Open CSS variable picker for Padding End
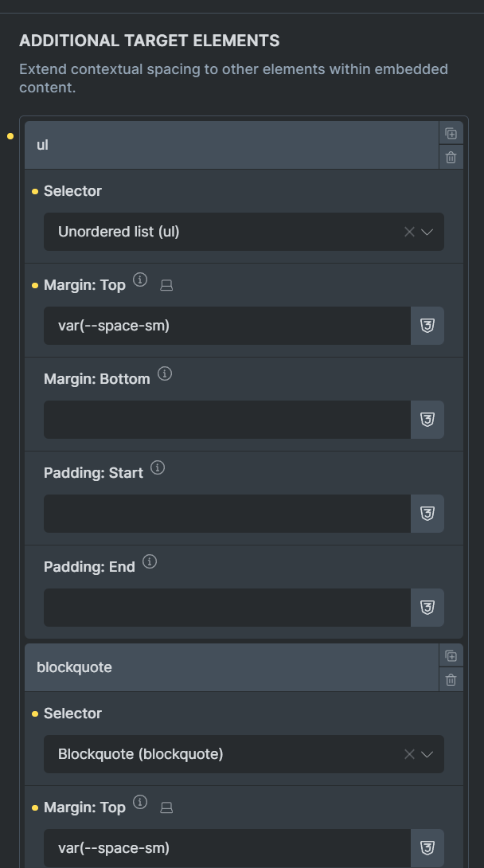 427,608
